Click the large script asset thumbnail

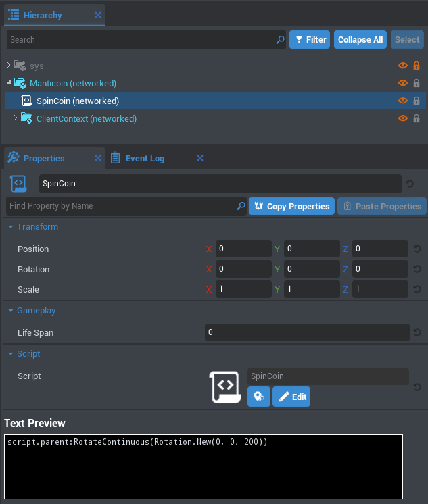pos(225,387)
